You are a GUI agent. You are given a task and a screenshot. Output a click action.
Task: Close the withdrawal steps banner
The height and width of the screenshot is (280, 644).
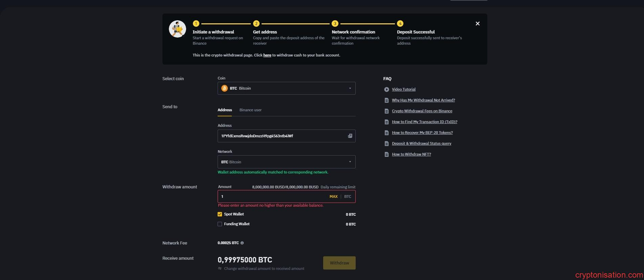(478, 24)
